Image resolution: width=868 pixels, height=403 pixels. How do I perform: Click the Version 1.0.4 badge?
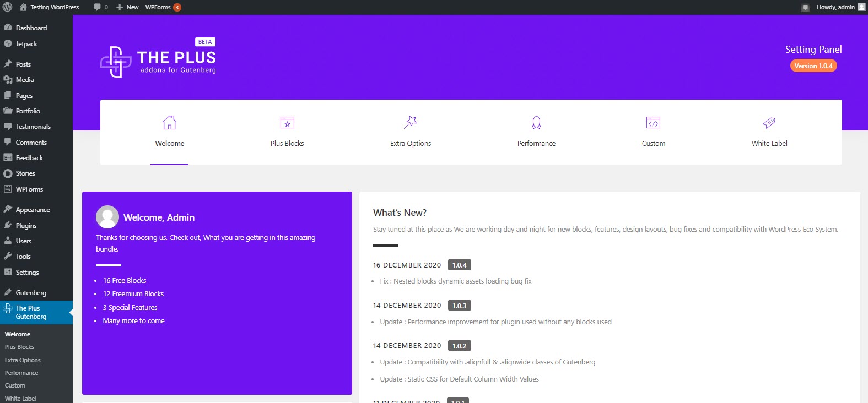click(x=813, y=66)
